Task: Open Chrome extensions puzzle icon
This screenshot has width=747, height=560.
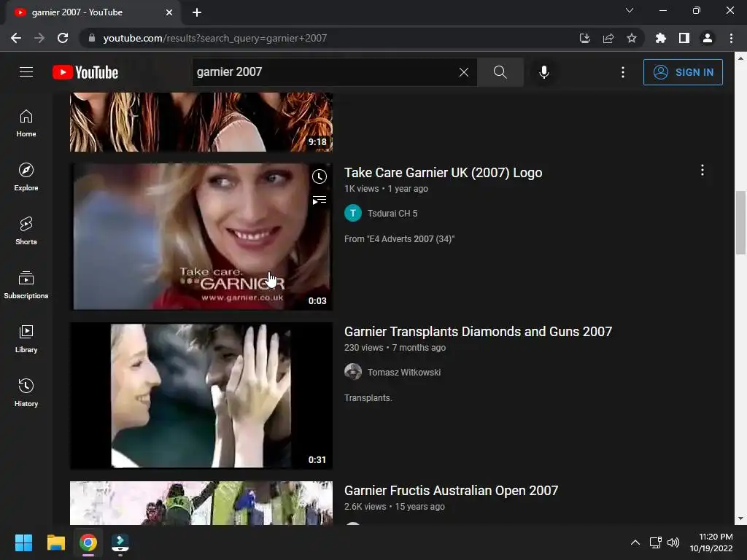Action: (660, 38)
